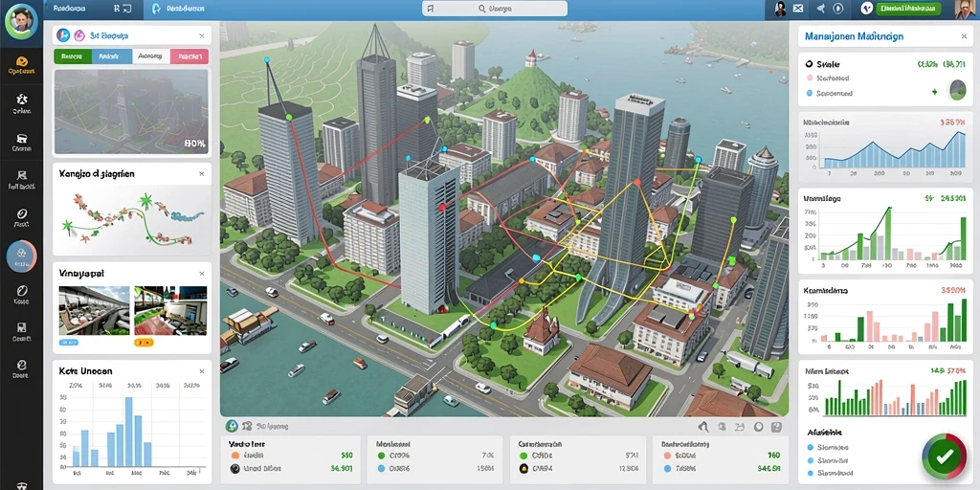The image size is (980, 490).
Task: Select the bus vehicle icon in left sidebar
Action: point(22,138)
